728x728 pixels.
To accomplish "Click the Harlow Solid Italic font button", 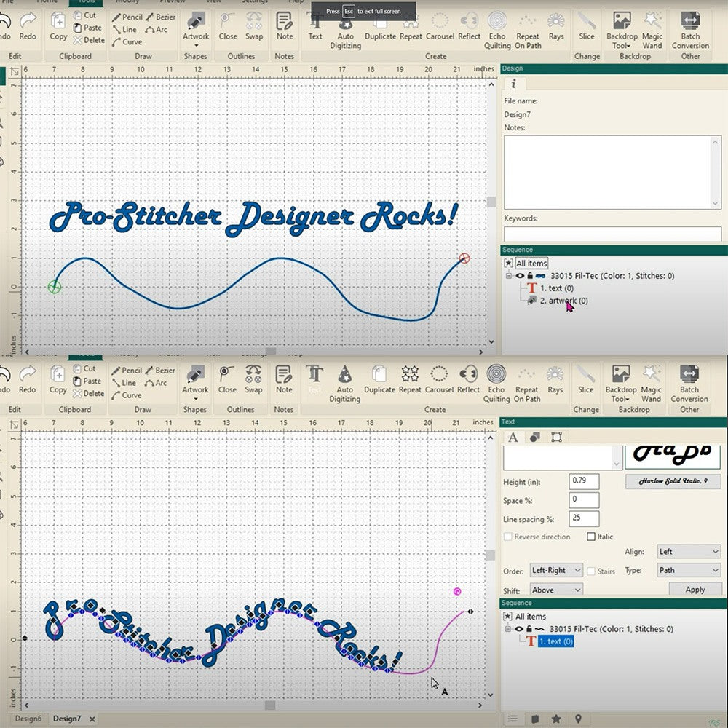I will [x=672, y=481].
